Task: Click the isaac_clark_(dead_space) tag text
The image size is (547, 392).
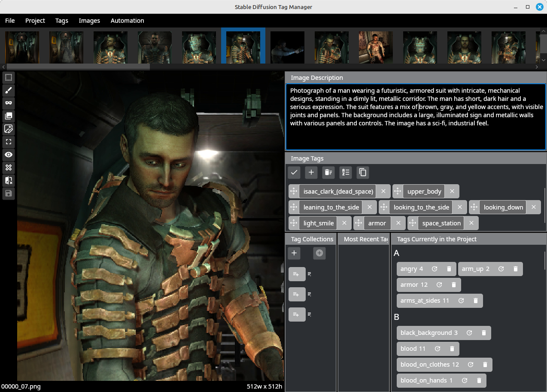Action: click(x=338, y=191)
